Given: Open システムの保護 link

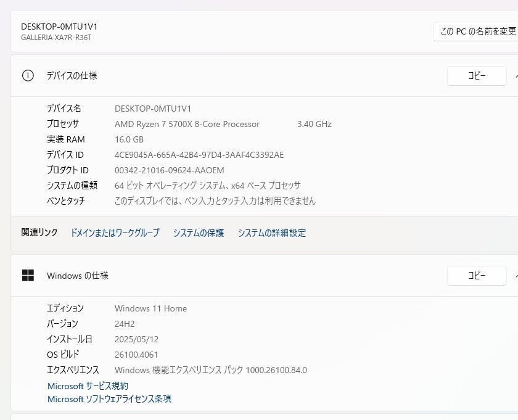Looking at the screenshot, I should [199, 233].
